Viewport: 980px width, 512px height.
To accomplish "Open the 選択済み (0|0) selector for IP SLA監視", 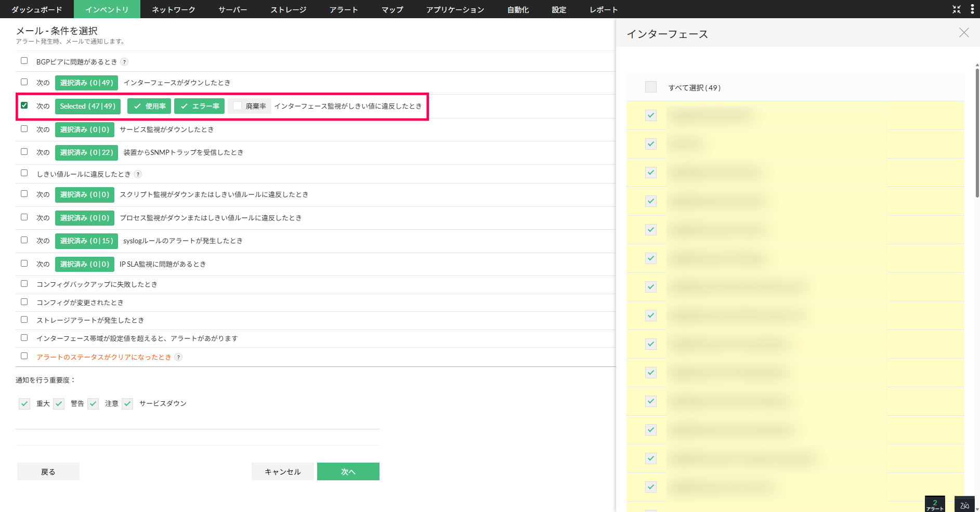I will coord(85,264).
